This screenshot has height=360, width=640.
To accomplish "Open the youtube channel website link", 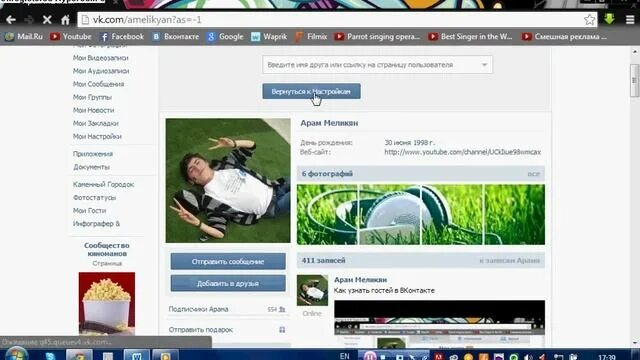I will click(462, 152).
